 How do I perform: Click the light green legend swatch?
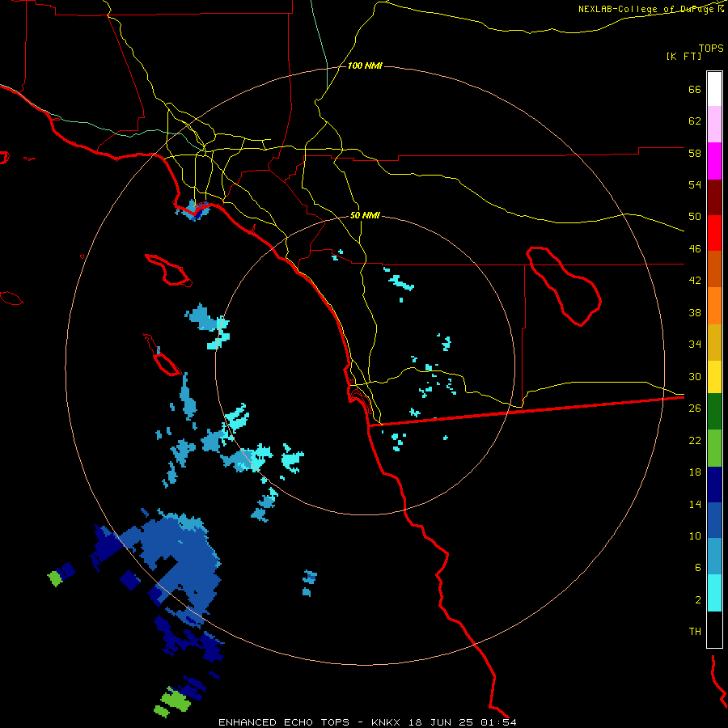[714, 448]
